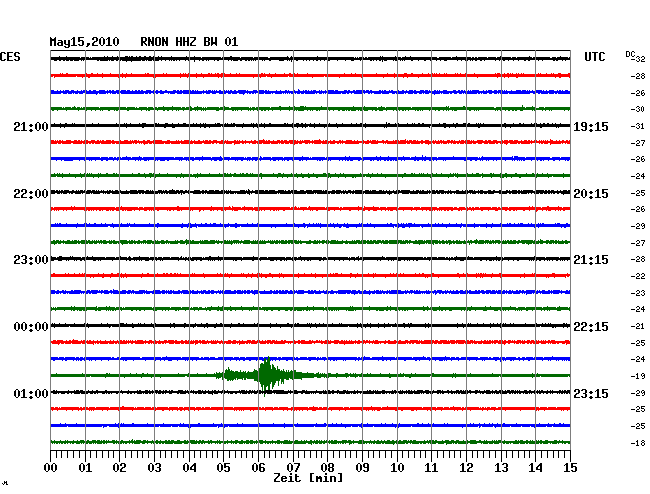Click minute tick label 11
This screenshot has height=494, width=650.
[431, 468]
